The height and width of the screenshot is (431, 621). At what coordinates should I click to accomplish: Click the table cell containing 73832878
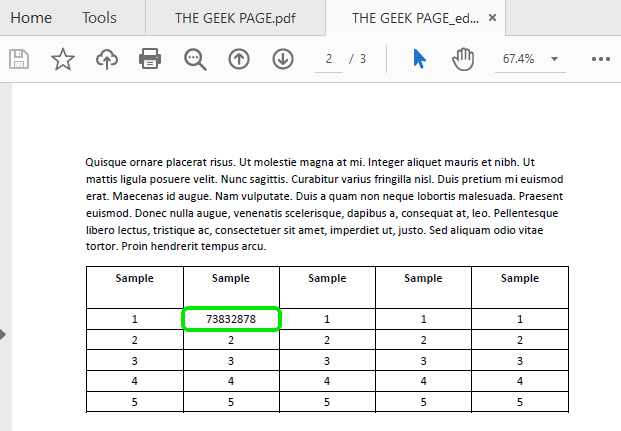(x=231, y=319)
